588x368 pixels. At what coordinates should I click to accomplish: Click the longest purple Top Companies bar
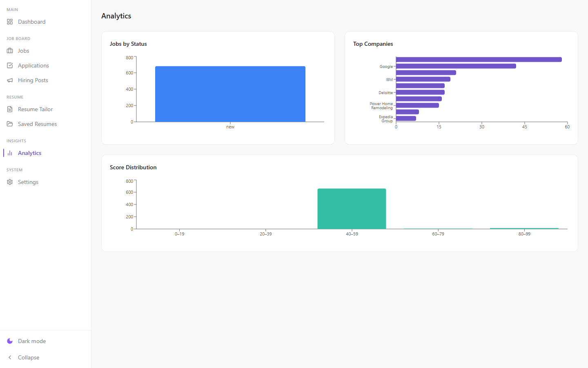[479, 60]
